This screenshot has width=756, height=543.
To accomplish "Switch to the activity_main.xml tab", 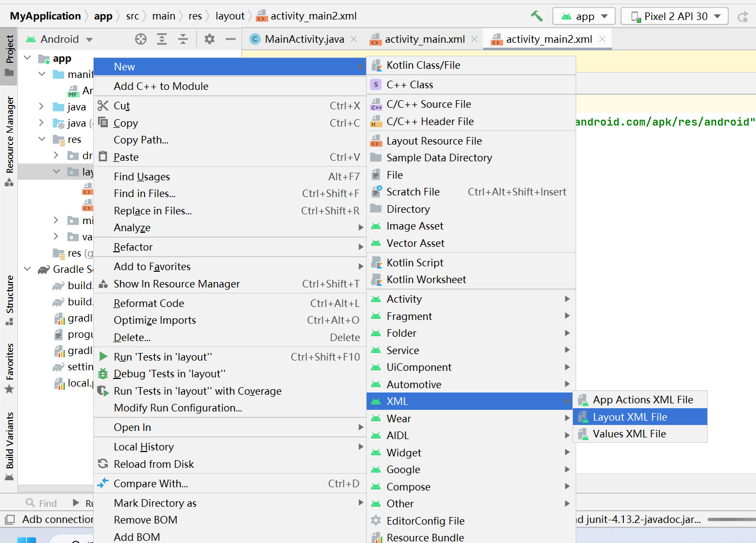I will point(424,39).
